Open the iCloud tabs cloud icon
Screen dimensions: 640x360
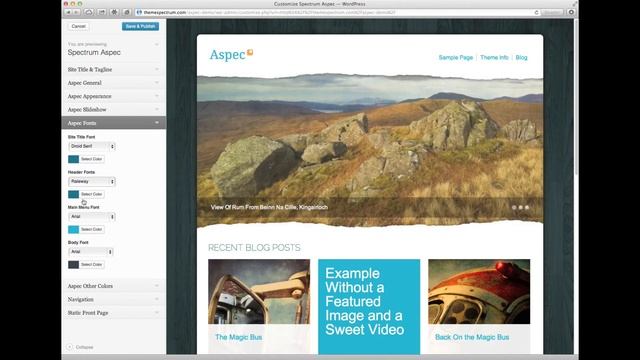pyautogui.click(x=89, y=12)
